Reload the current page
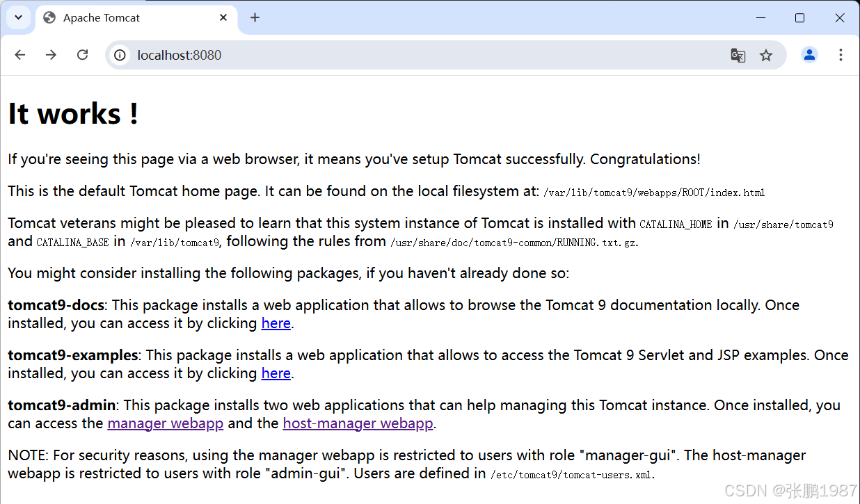This screenshot has width=860, height=504. (x=82, y=55)
